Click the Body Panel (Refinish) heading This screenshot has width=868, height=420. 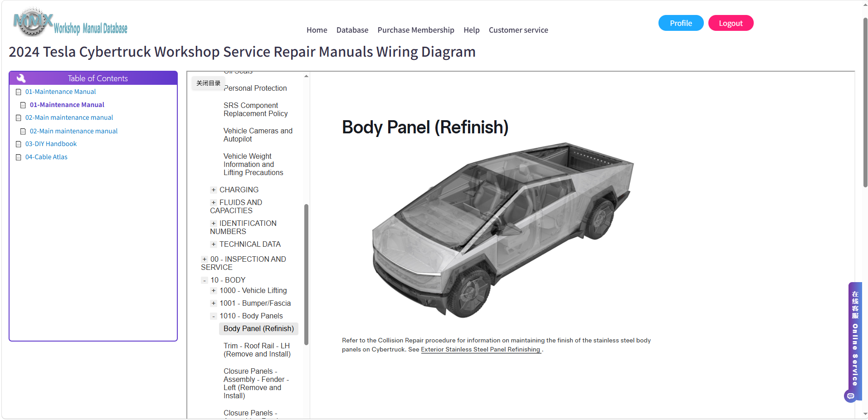coord(425,127)
